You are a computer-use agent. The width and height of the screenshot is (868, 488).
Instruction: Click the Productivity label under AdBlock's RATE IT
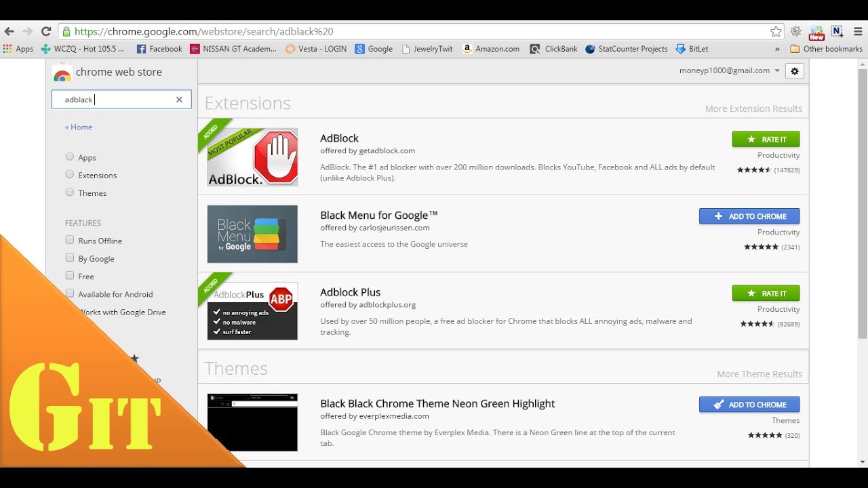click(x=778, y=155)
